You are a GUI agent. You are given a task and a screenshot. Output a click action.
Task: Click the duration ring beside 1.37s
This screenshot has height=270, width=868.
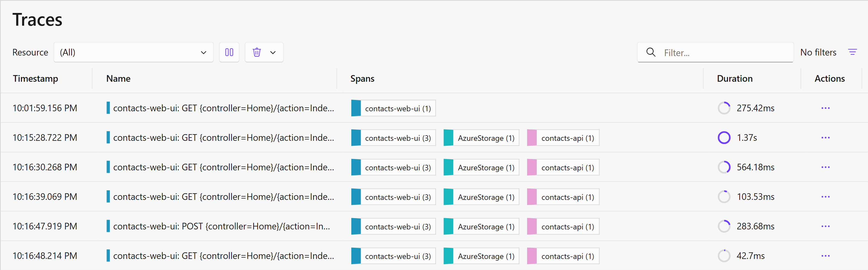pos(724,137)
